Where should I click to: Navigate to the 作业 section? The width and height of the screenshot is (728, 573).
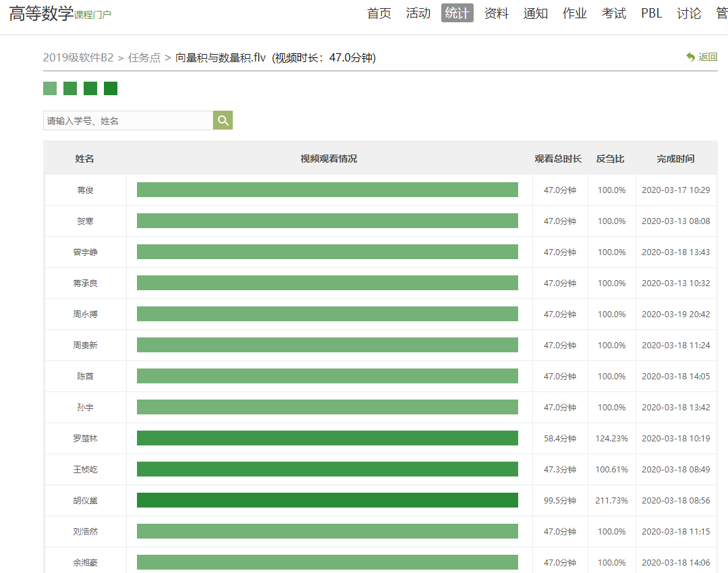pos(575,13)
